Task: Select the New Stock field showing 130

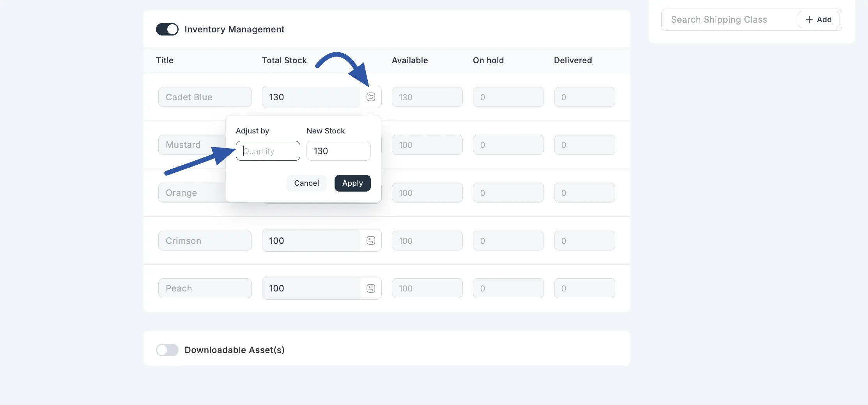Action: pyautogui.click(x=338, y=151)
